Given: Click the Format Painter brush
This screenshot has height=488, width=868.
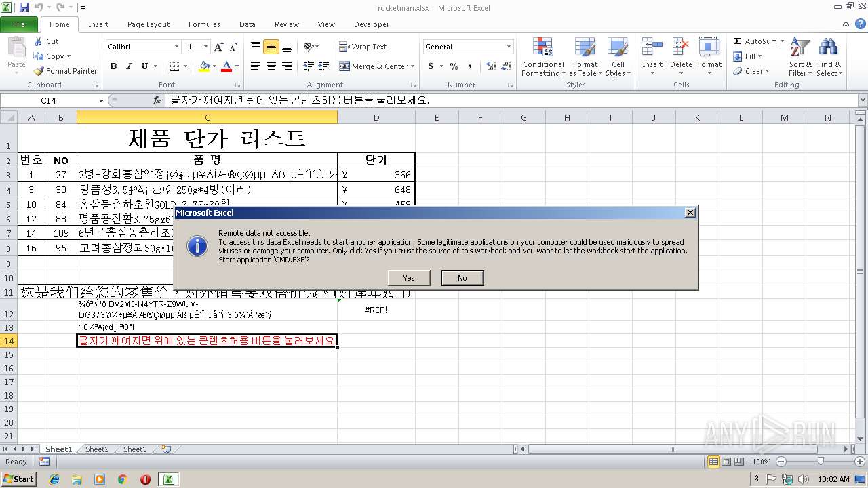Looking at the screenshot, I should pos(39,71).
